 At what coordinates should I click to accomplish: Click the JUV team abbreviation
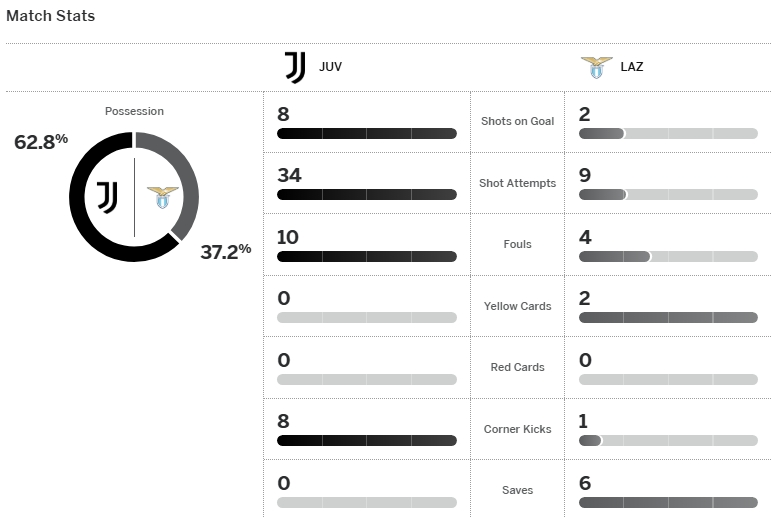tap(330, 68)
